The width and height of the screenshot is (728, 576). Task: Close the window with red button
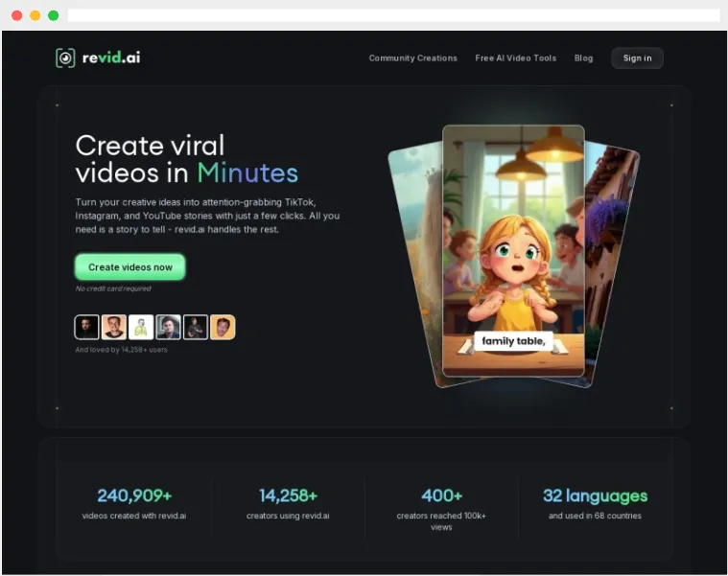[16, 15]
